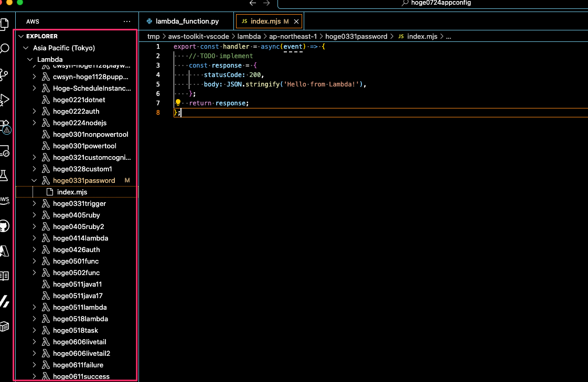
Task: Open the Search view in activity bar
Action: click(5, 49)
